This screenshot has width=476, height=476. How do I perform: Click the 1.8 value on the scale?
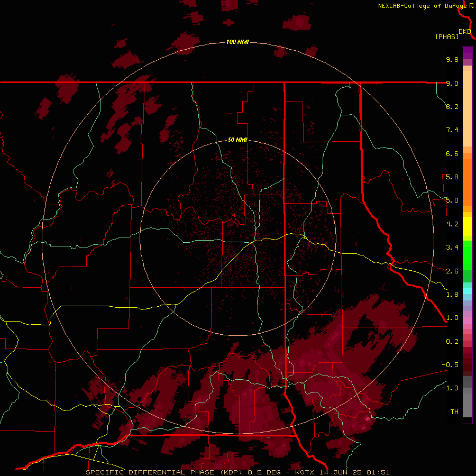click(452, 295)
